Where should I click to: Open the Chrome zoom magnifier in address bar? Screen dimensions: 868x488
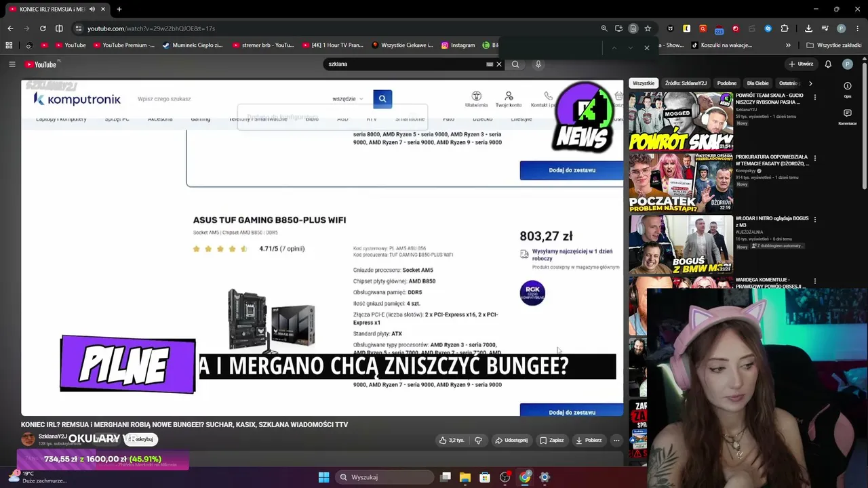tap(604, 28)
